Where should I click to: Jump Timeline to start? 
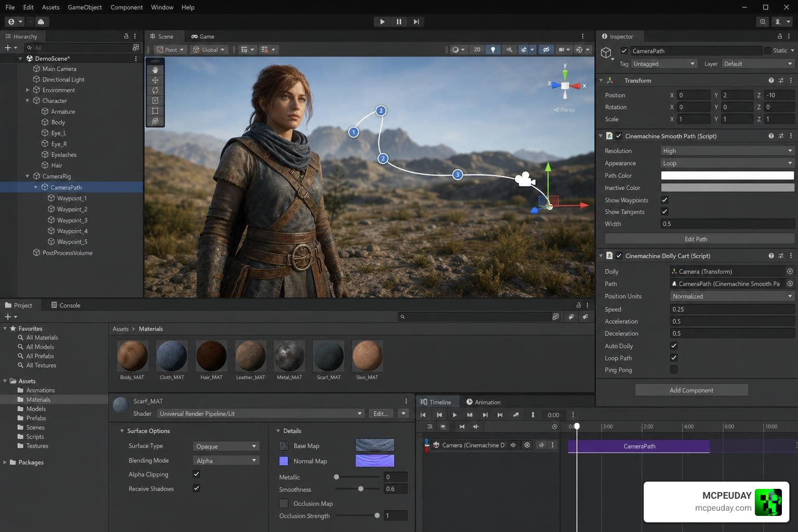423,415
